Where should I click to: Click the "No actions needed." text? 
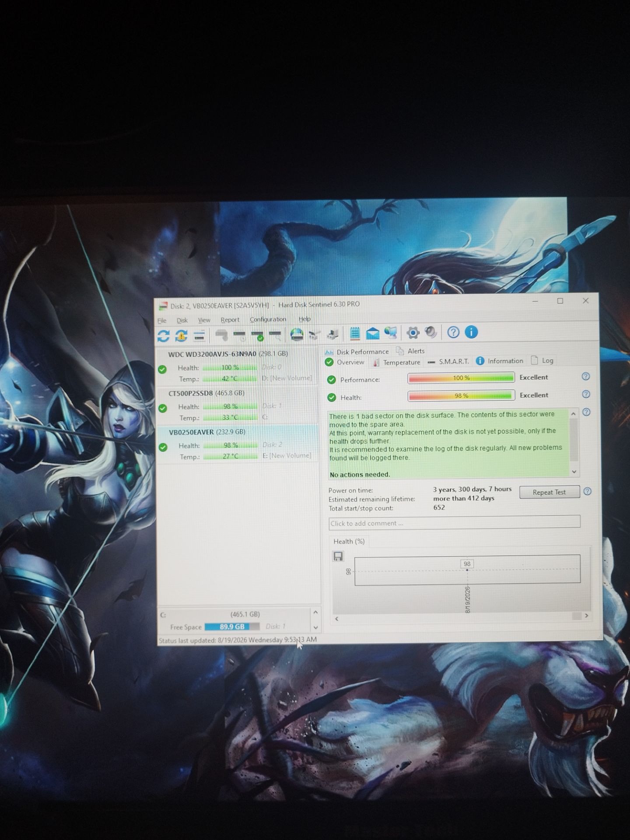point(360,475)
